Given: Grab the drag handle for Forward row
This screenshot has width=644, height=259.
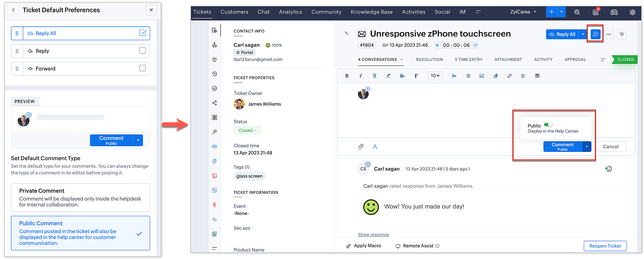Looking at the screenshot, I should point(17,69).
